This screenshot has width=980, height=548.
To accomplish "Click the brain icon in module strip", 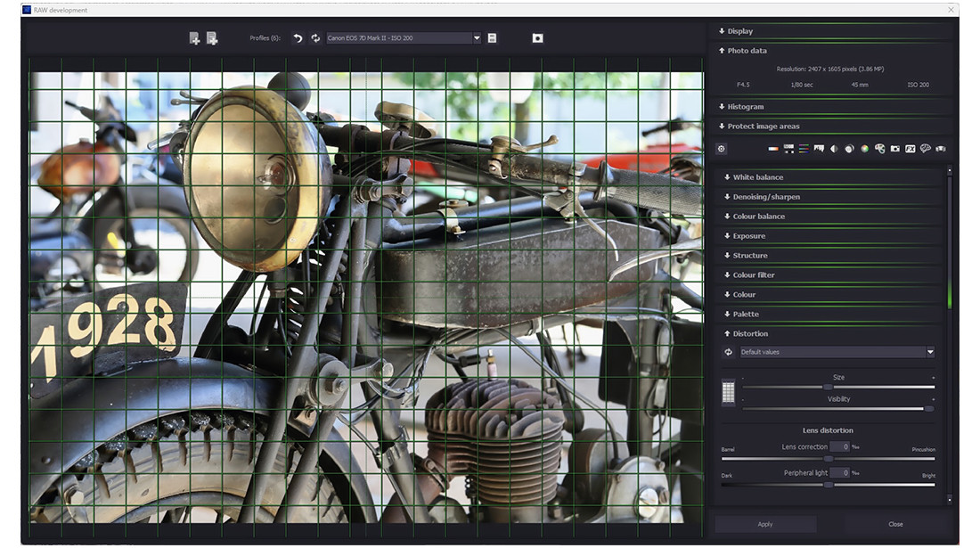I will pos(925,149).
